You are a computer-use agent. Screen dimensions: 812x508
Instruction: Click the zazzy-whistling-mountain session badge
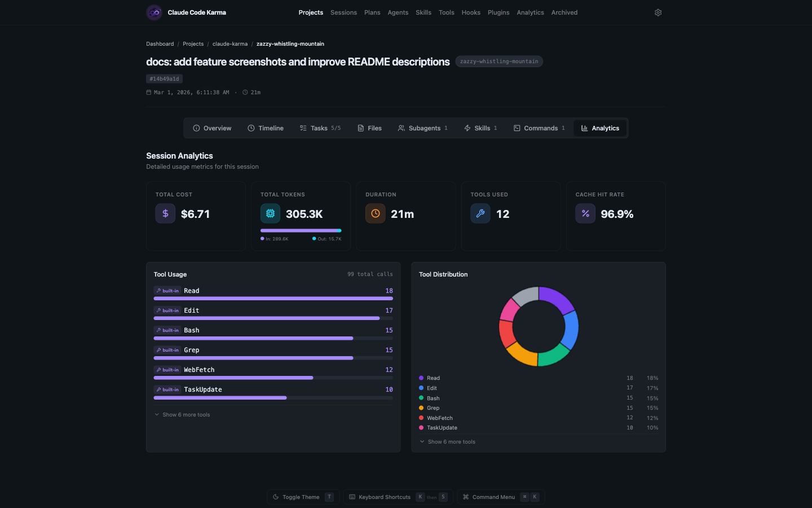click(x=498, y=62)
